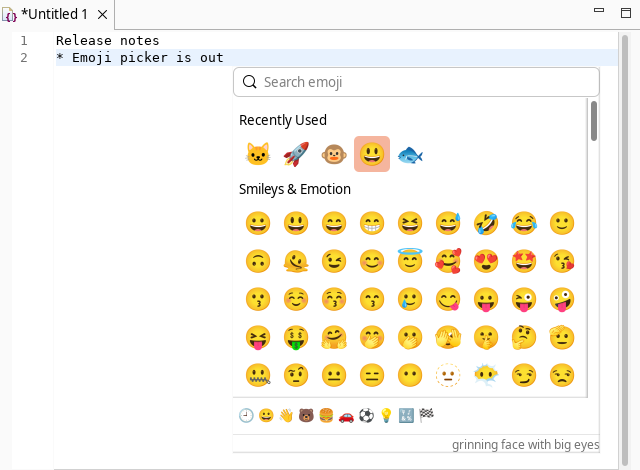The image size is (640, 470).
Task: Switch to People & Body waving hand tab
Action: tap(286, 416)
